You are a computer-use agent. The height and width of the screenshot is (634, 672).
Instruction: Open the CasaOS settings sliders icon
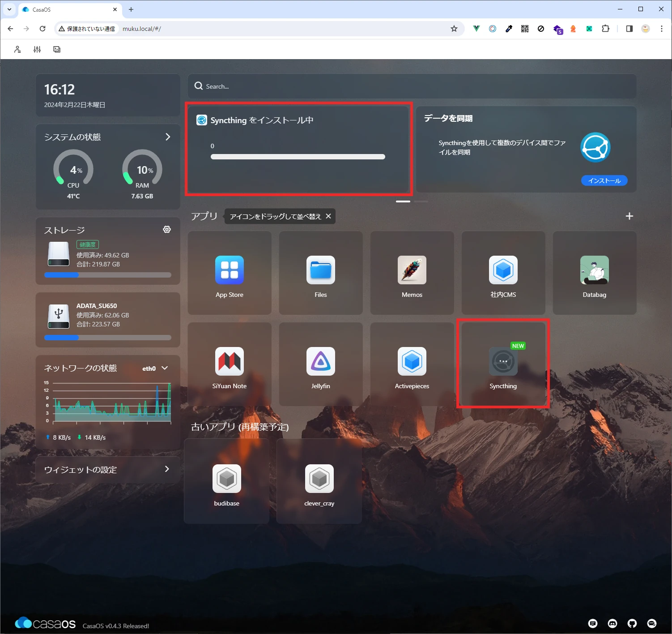pyautogui.click(x=37, y=49)
